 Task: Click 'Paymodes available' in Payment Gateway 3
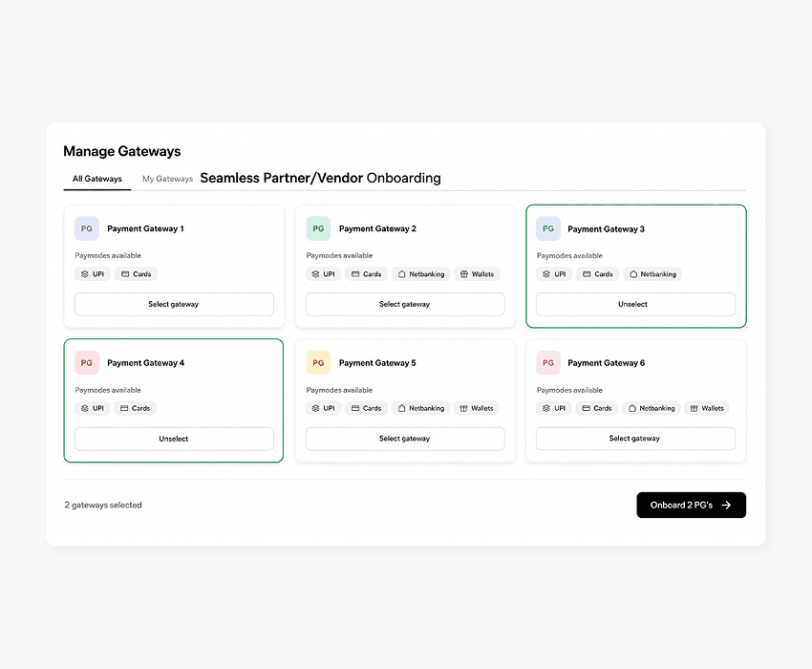tap(569, 255)
